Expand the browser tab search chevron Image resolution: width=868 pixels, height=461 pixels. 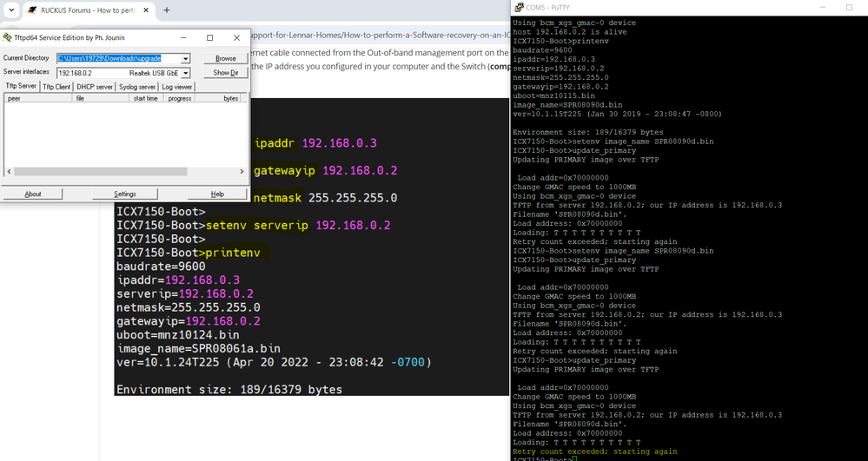(x=11, y=10)
